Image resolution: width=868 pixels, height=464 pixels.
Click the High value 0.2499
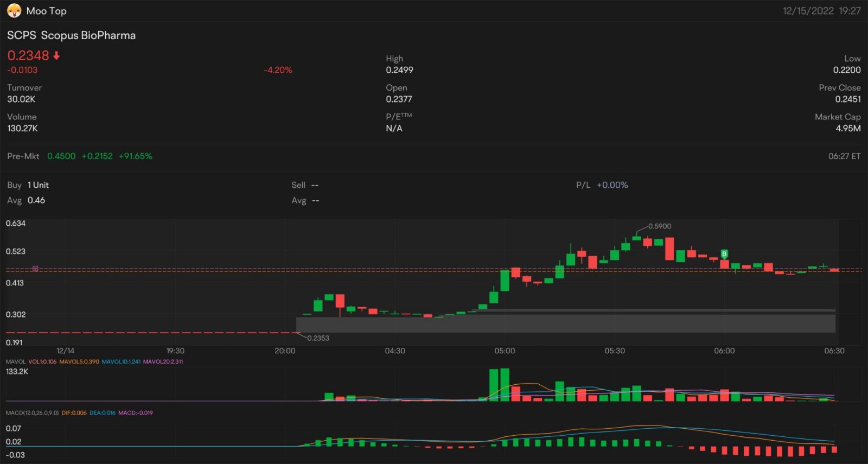coord(400,70)
